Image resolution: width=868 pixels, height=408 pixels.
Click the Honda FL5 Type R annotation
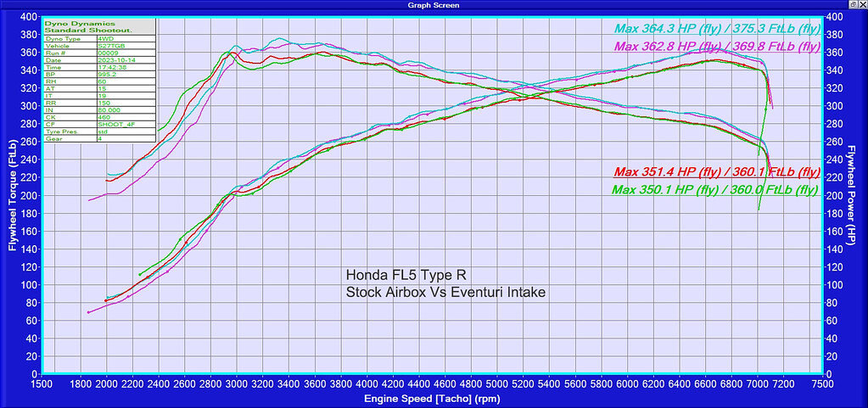[x=406, y=275]
